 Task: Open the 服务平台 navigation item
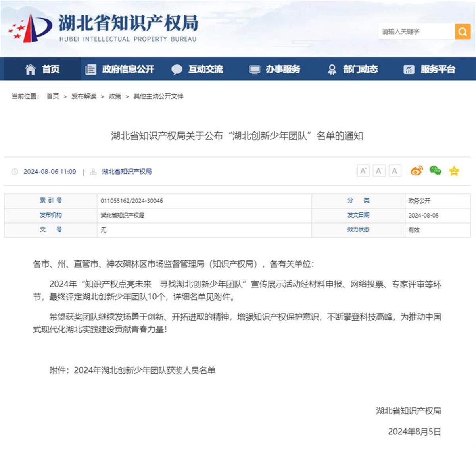(x=430, y=69)
